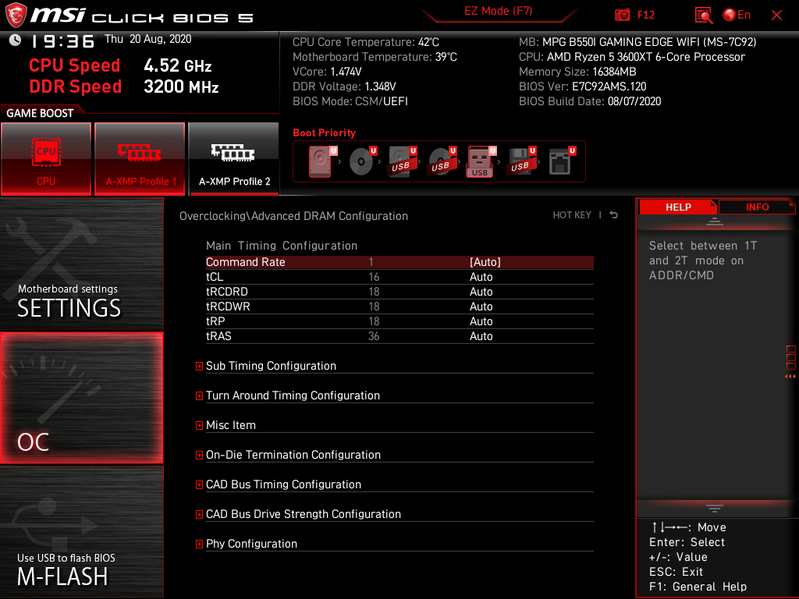Select the network boot device icon
Image resolution: width=799 pixels, height=599 pixels.
[561, 162]
